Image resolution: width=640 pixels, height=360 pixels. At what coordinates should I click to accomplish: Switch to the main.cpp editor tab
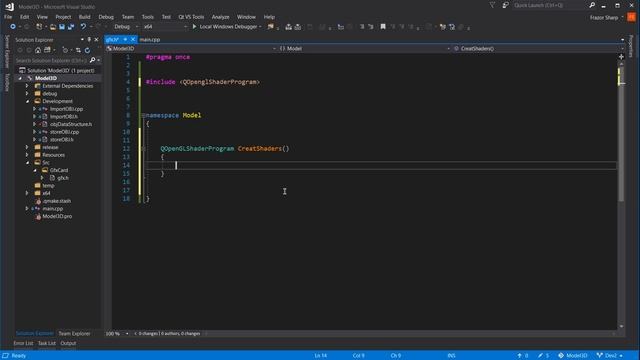click(x=150, y=40)
